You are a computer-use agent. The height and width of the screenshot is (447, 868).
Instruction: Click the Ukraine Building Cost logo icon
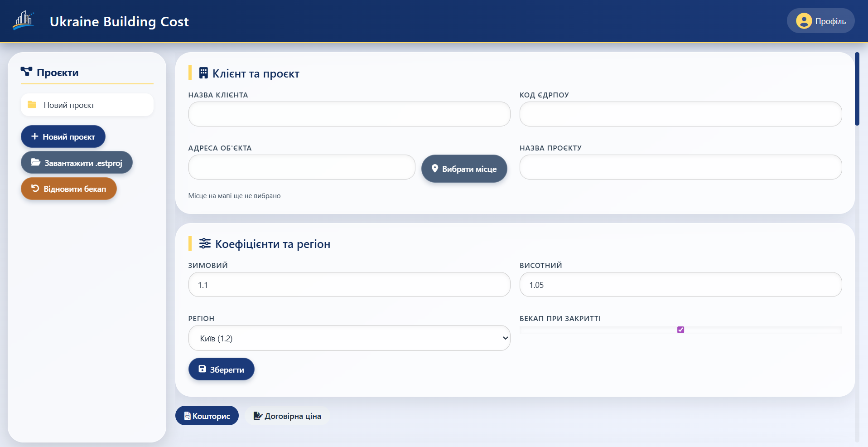coord(24,21)
